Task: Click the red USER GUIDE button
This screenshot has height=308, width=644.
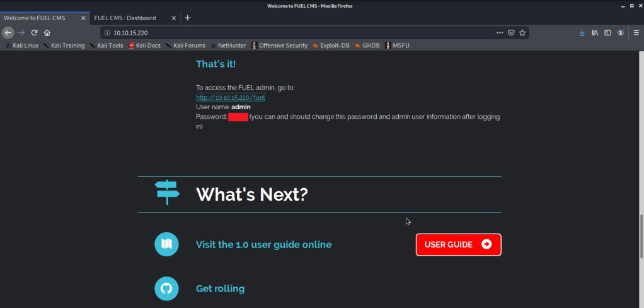Action: 458,245
